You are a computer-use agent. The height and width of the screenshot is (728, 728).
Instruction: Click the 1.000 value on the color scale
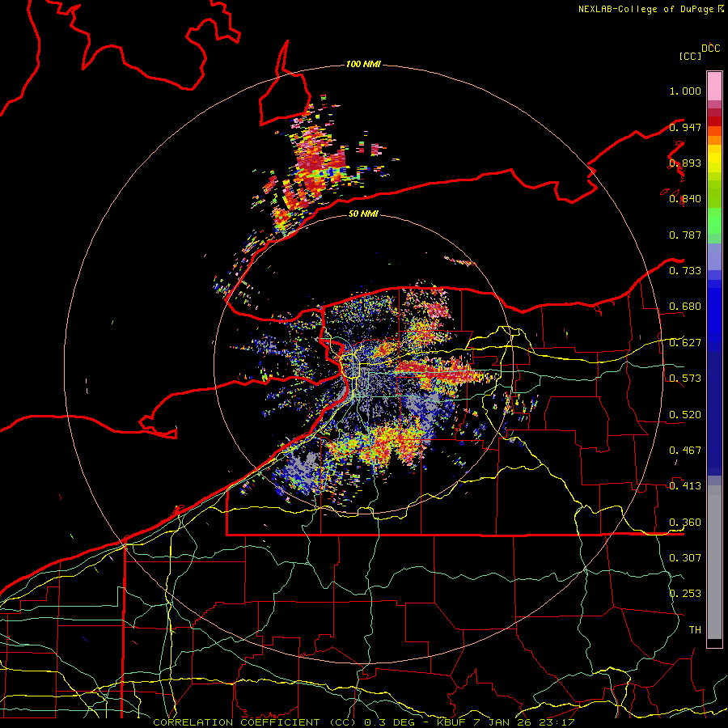[685, 91]
